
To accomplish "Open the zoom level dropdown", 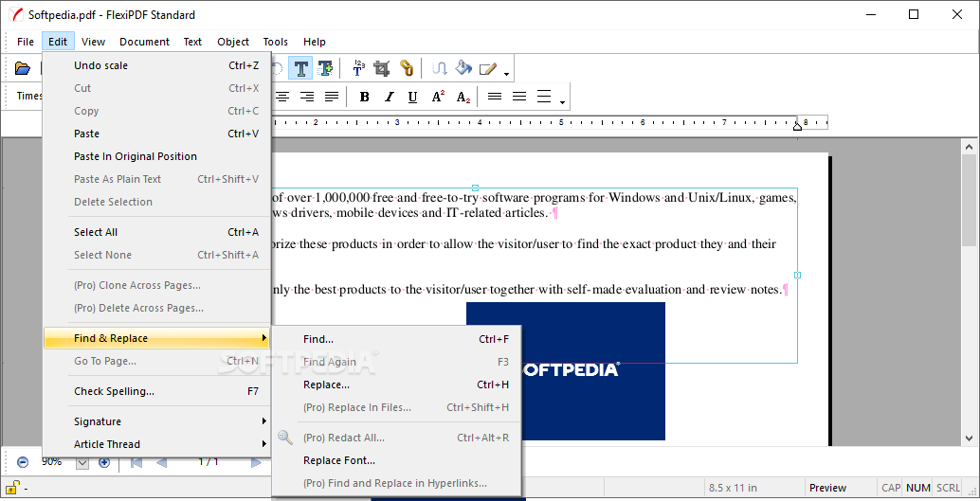I will (x=82, y=463).
